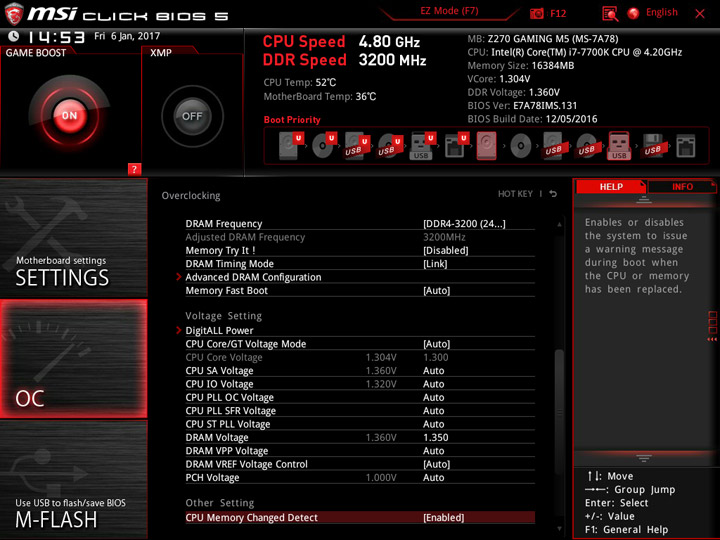Click the Boot Priority heading
The width and height of the screenshot is (720, 540).
(x=292, y=119)
